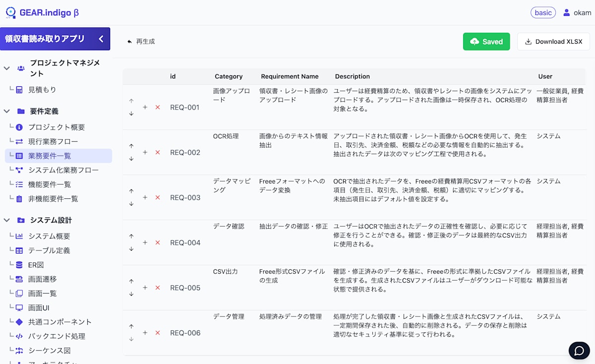Image resolution: width=595 pixels, height=364 pixels.
Task: Collapse the プロジェクトマネジメント section
Action: click(x=6, y=67)
